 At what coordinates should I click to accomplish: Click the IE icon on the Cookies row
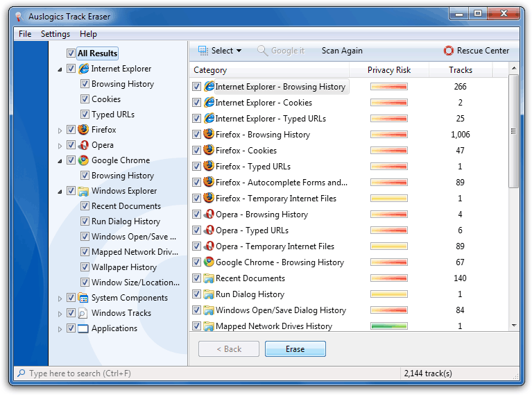(x=209, y=102)
